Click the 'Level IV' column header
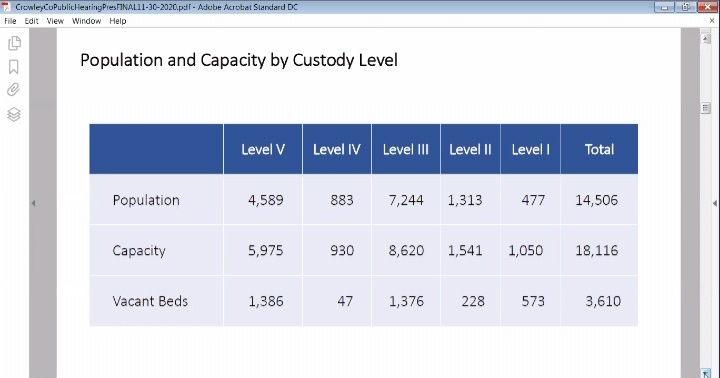Image resolution: width=720 pixels, height=378 pixels. tap(337, 149)
